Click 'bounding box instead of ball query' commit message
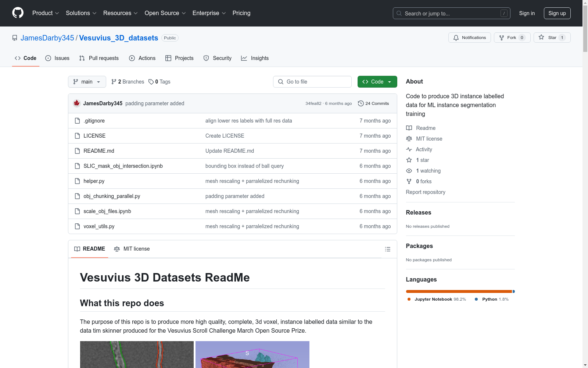Image resolution: width=588 pixels, height=368 pixels. point(244,166)
